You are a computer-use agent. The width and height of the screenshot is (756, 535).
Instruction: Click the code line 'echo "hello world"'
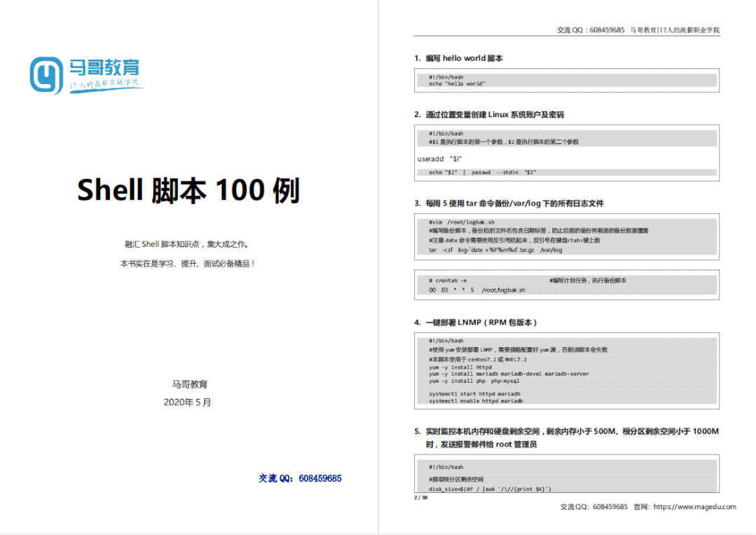pyautogui.click(x=457, y=84)
